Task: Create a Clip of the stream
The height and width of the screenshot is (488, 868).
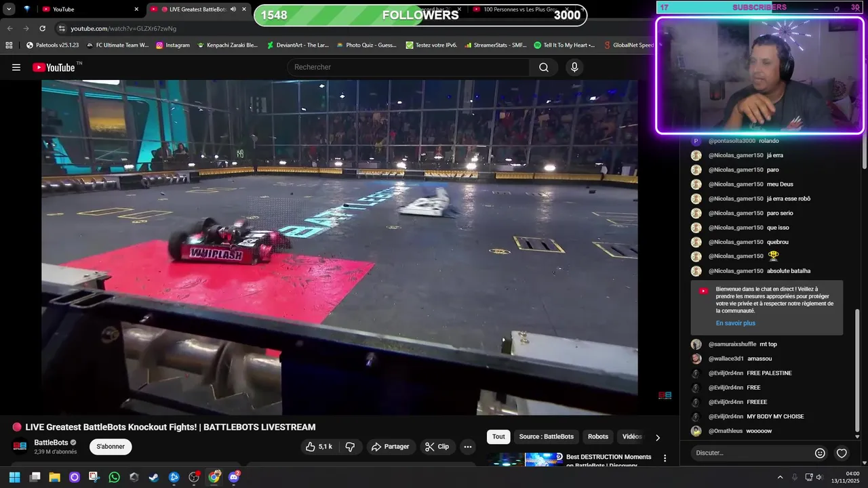Action: [437, 447]
